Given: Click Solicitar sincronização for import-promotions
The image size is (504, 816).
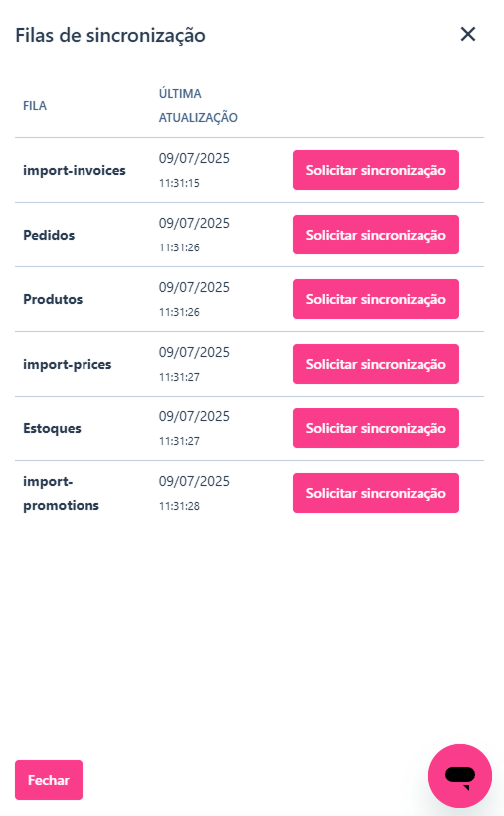Looking at the screenshot, I should [376, 493].
